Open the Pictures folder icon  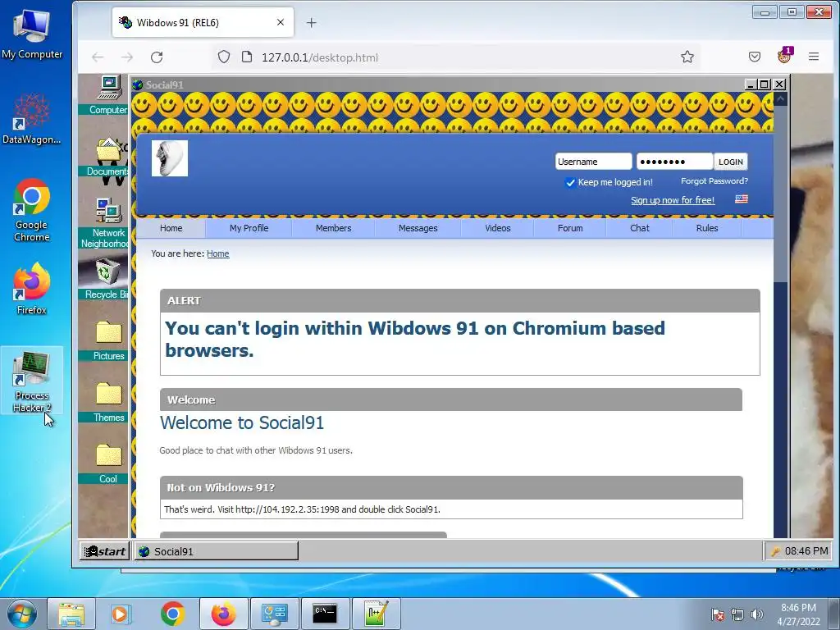point(109,340)
